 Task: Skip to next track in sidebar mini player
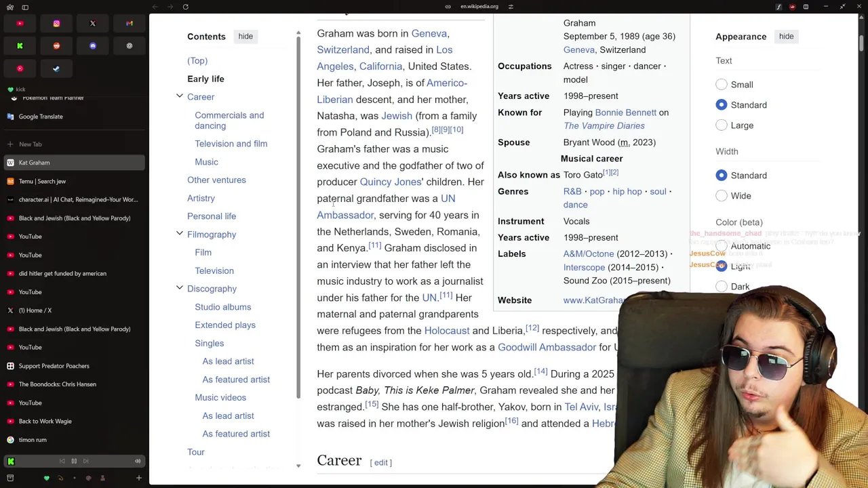(x=85, y=461)
